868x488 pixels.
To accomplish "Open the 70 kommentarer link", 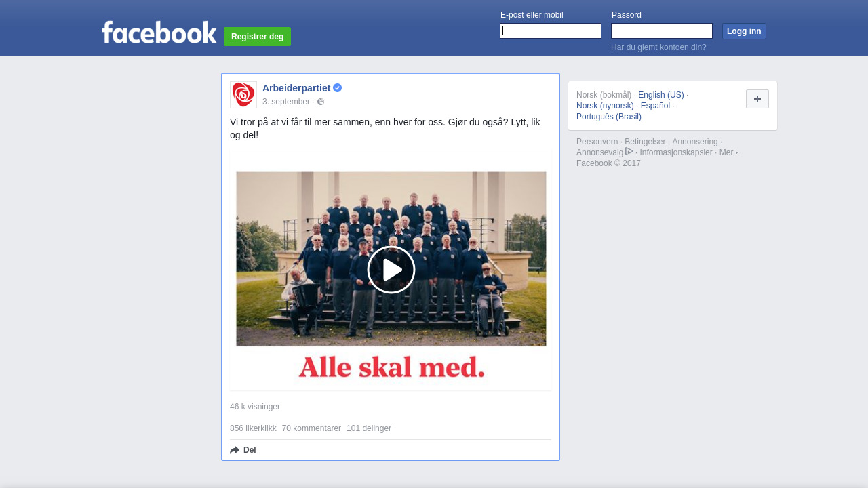I will pyautogui.click(x=311, y=428).
